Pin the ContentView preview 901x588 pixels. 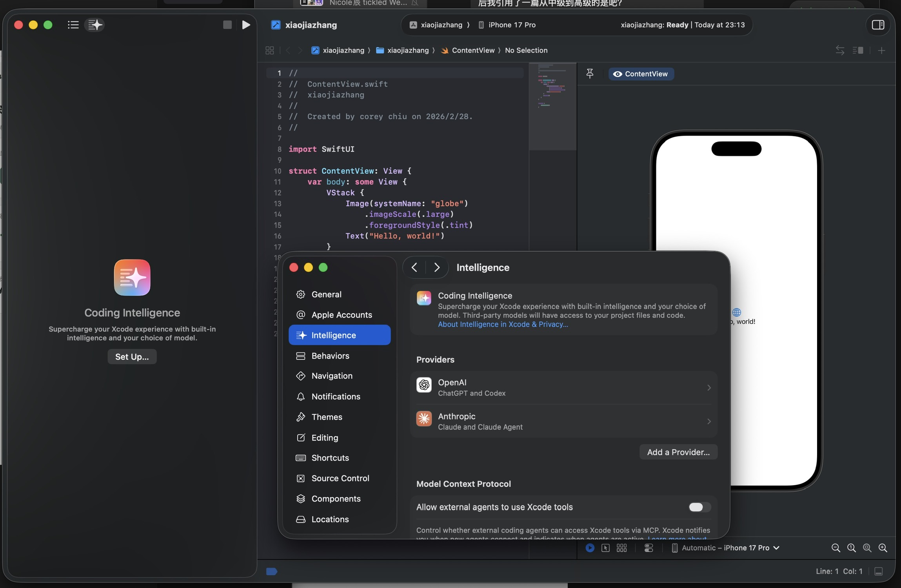[590, 74]
